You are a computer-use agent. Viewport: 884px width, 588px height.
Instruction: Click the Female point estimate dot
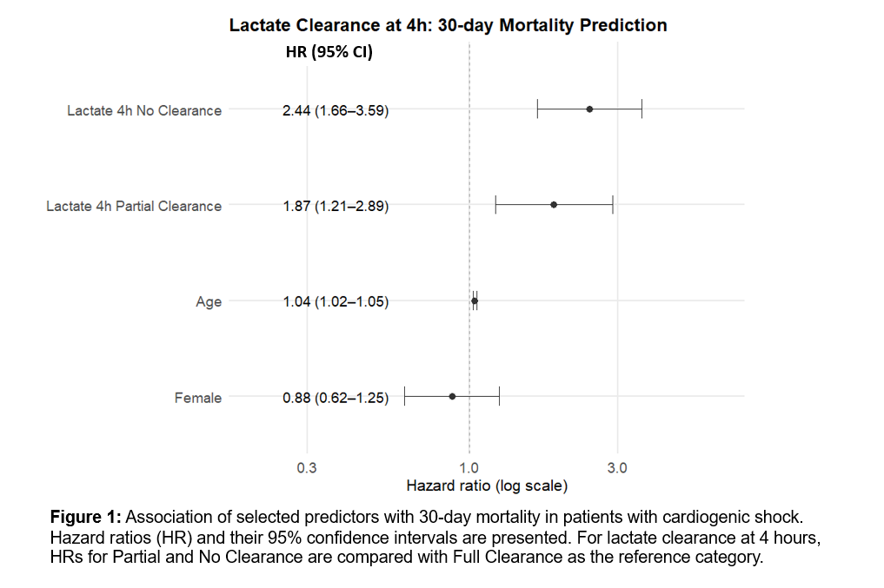[x=452, y=396]
